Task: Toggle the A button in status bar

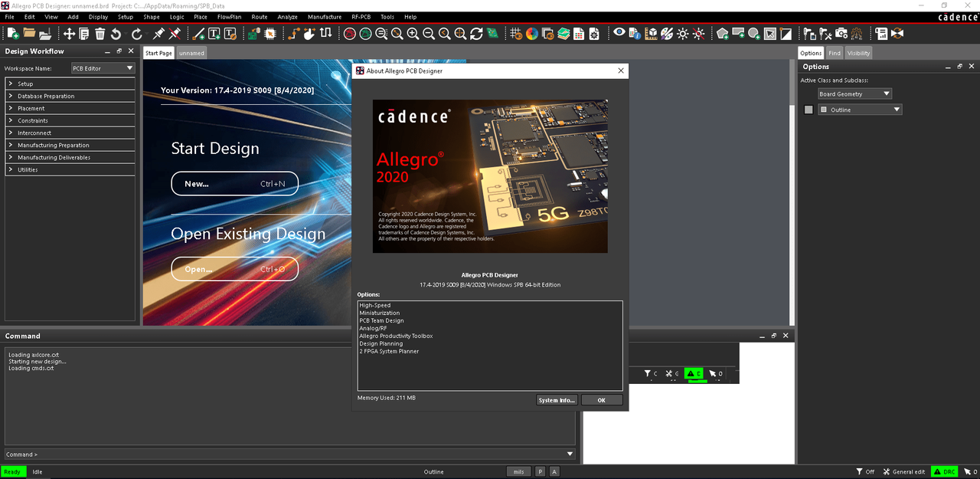Action: click(554, 471)
